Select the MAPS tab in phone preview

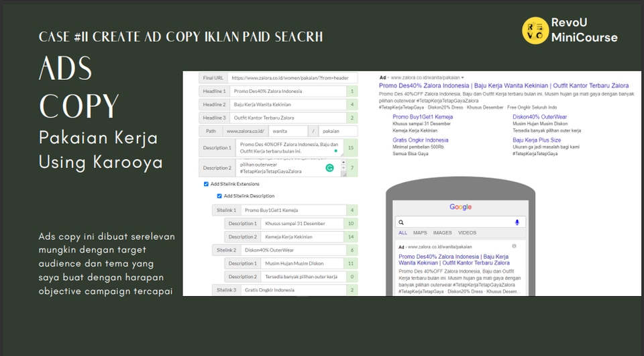pyautogui.click(x=420, y=232)
